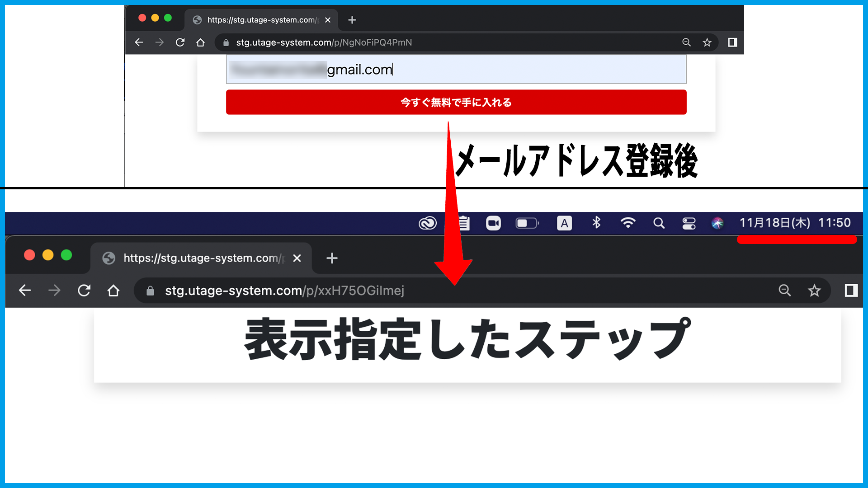This screenshot has width=868, height=488.
Task: Click the Siri icon in the menu bar
Action: point(717,223)
